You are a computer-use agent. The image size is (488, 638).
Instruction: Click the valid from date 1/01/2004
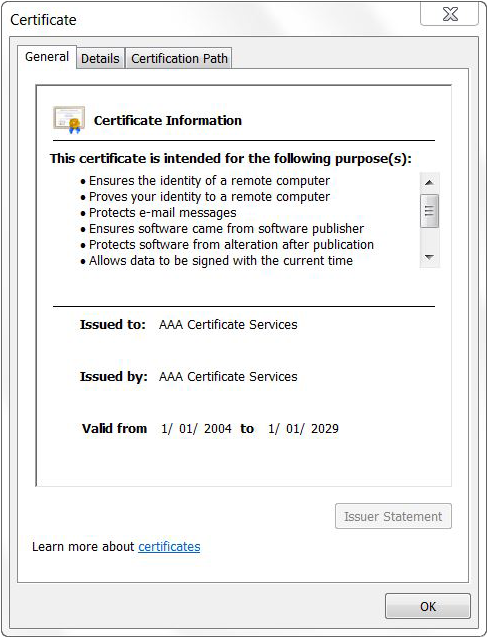pos(196,429)
